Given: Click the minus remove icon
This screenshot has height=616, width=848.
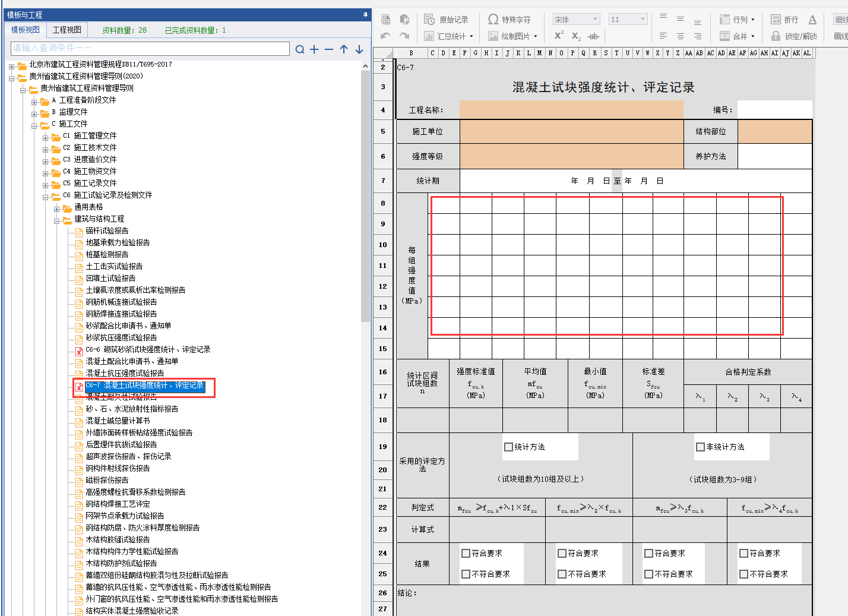Looking at the screenshot, I should pyautogui.click(x=329, y=49).
